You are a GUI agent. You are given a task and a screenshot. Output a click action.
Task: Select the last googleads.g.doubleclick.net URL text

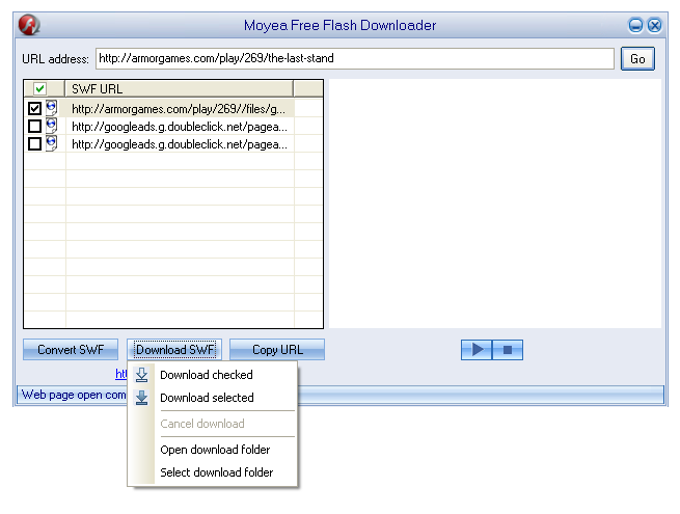click(x=180, y=144)
